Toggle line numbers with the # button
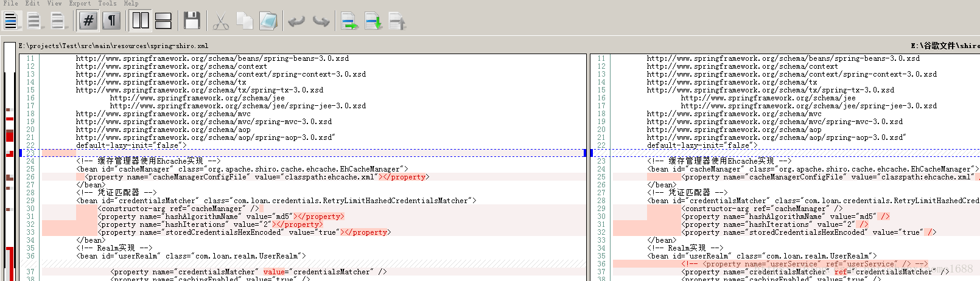 pyautogui.click(x=88, y=21)
